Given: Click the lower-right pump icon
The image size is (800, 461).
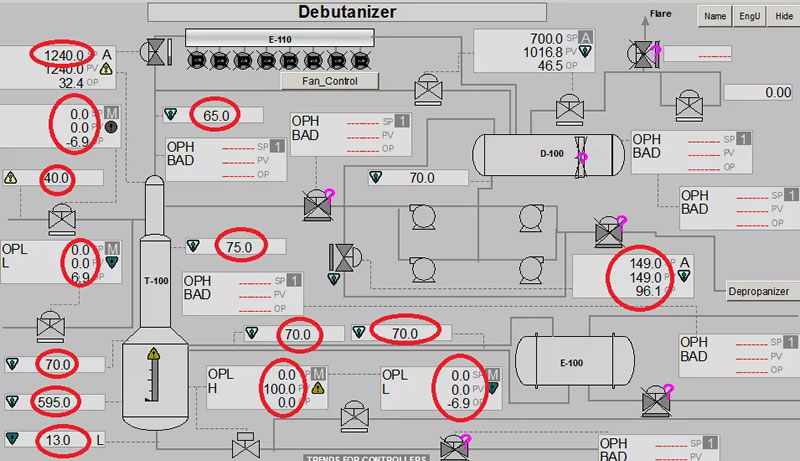Looking at the screenshot, I should [x=531, y=269].
